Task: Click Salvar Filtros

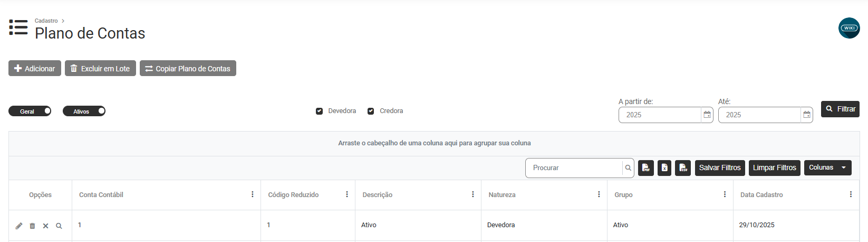Action: tap(720, 168)
